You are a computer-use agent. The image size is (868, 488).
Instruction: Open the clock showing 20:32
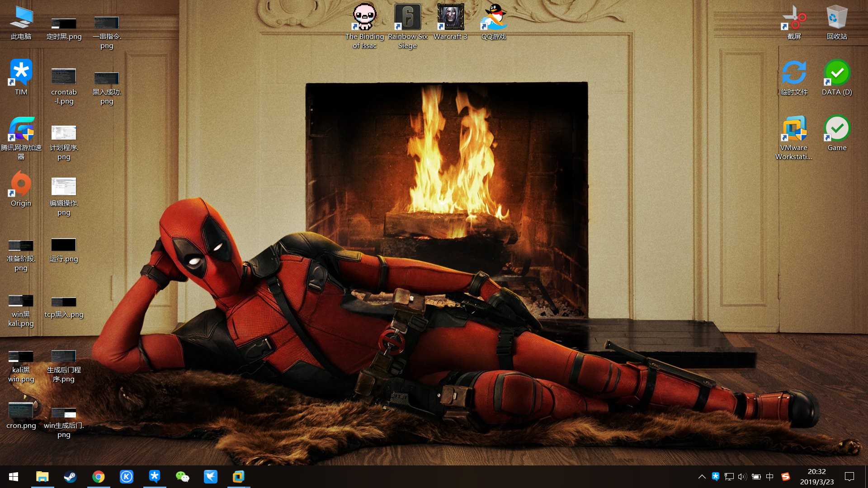coord(817,477)
